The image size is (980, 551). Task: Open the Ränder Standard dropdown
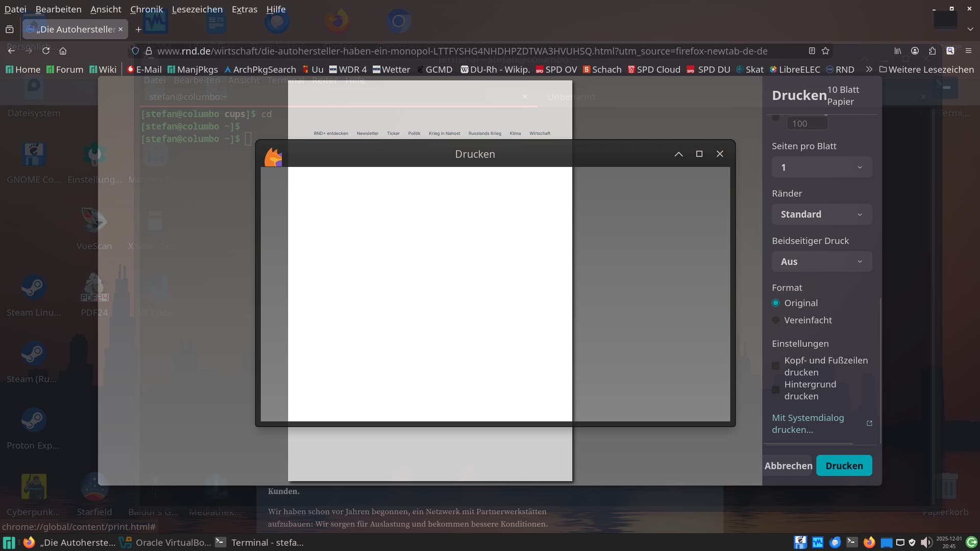(821, 214)
